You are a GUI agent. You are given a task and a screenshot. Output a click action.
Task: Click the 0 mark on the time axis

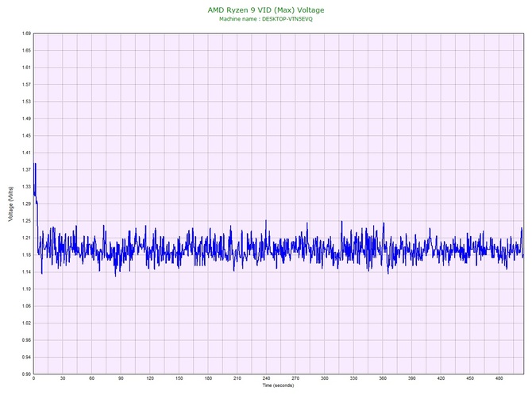tap(33, 379)
